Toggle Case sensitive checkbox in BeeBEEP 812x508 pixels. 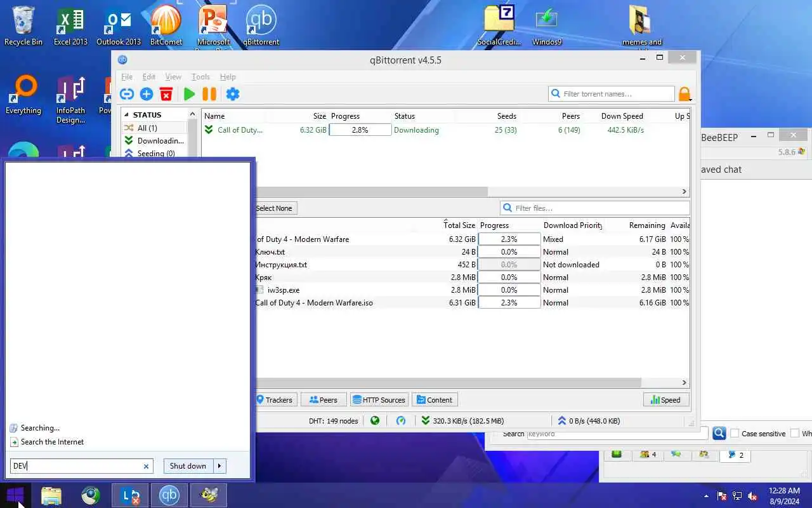click(x=735, y=433)
